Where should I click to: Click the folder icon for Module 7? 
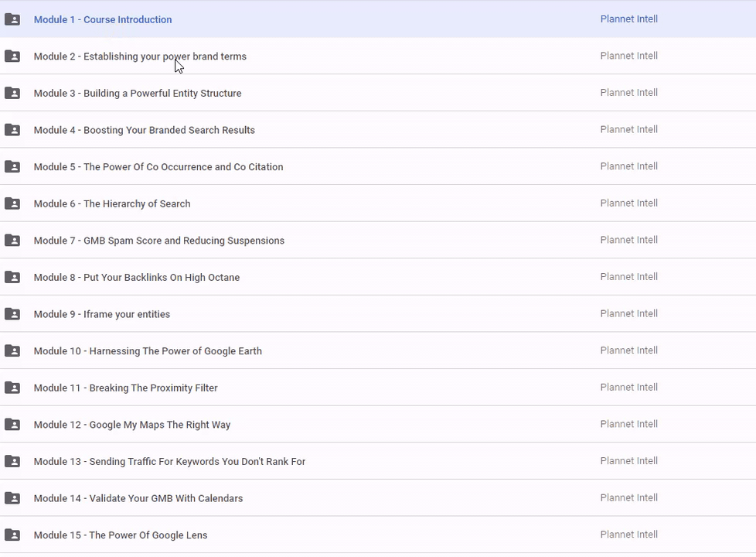click(x=12, y=241)
